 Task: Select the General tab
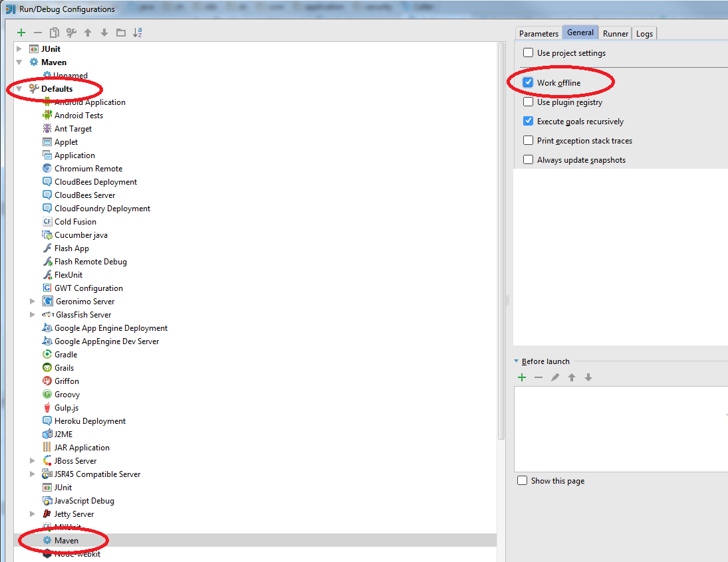[x=580, y=33]
